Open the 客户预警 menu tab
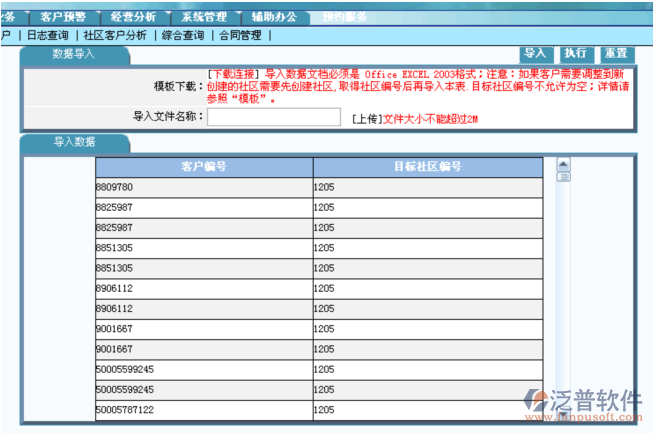653x433 pixels. tap(63, 17)
